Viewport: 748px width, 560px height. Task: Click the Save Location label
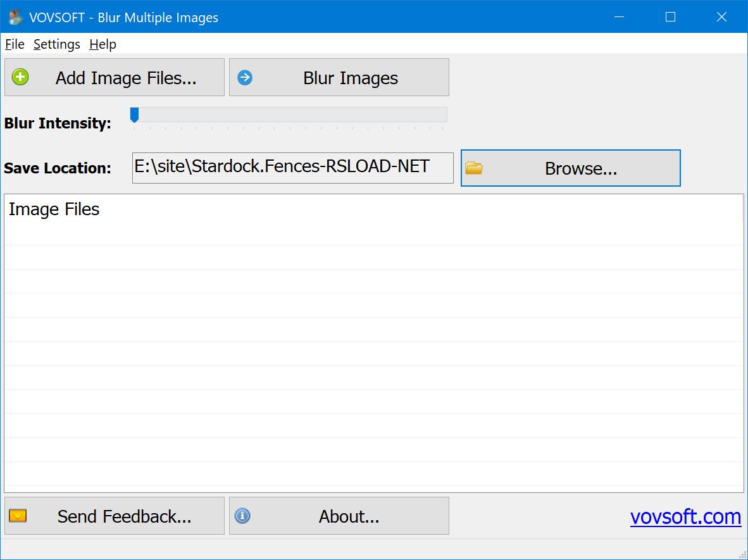[57, 168]
